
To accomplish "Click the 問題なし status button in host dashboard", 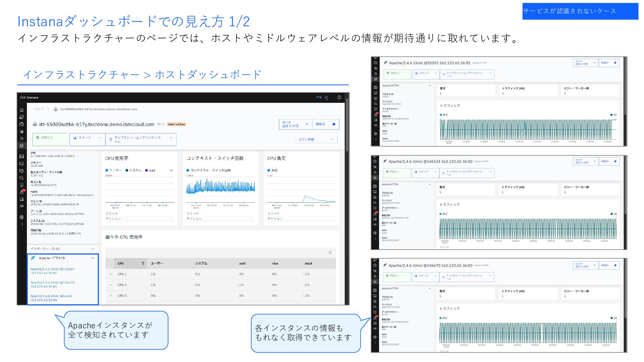I will (x=50, y=139).
